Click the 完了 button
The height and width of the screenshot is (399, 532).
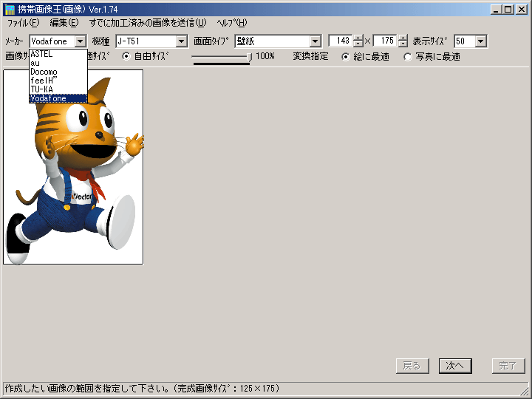508,366
